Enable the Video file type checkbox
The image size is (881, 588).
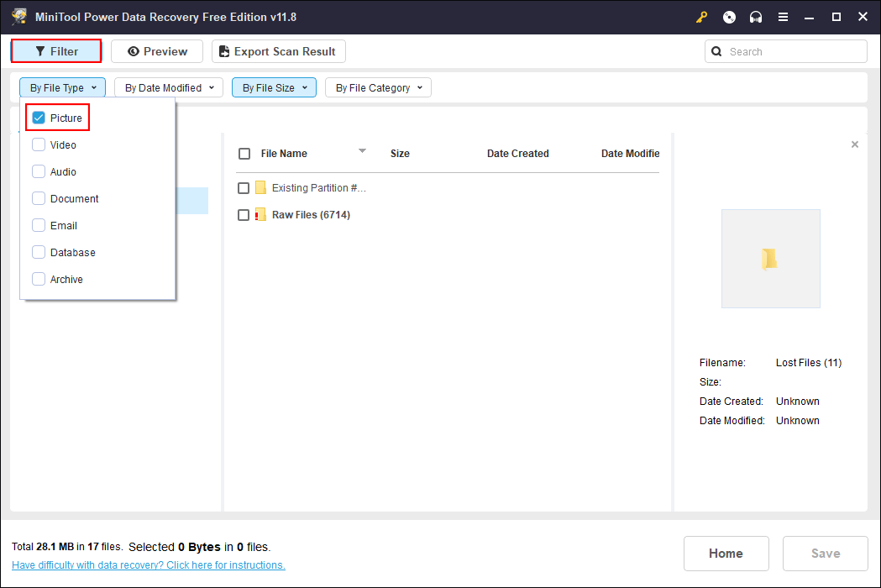tap(39, 145)
